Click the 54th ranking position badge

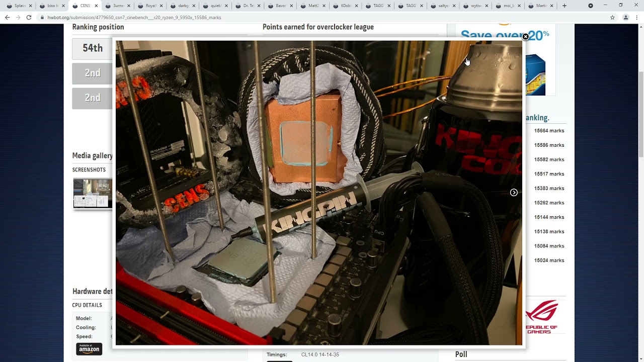click(93, 49)
